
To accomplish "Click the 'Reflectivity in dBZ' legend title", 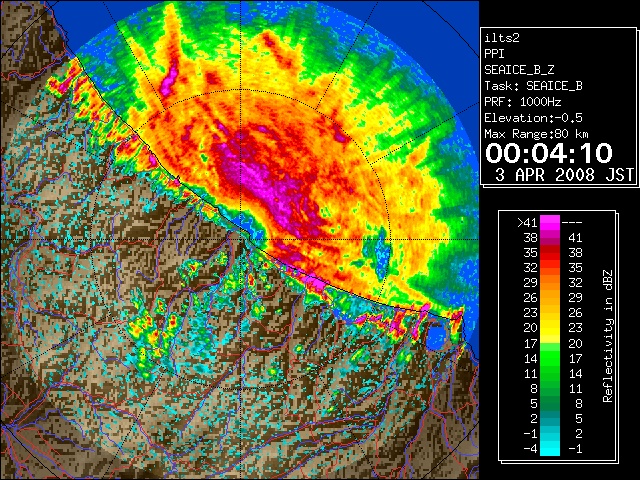I will pyautogui.click(x=607, y=336).
